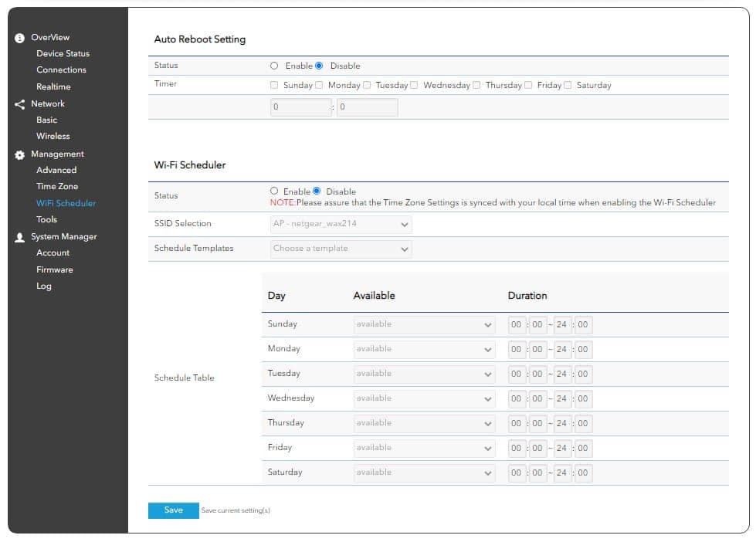Image resolution: width=756 pixels, height=542 pixels.
Task: Open Monday availability dropdown
Action: pyautogui.click(x=424, y=349)
